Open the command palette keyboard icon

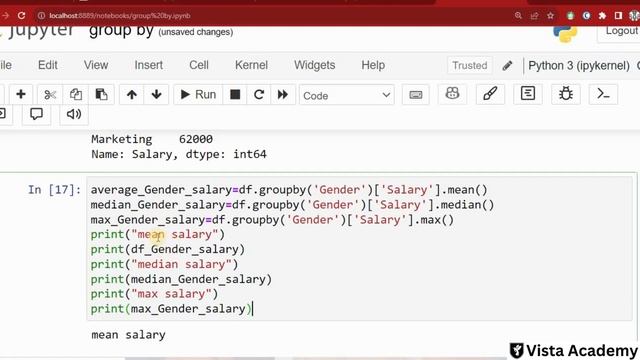[x=416, y=95]
